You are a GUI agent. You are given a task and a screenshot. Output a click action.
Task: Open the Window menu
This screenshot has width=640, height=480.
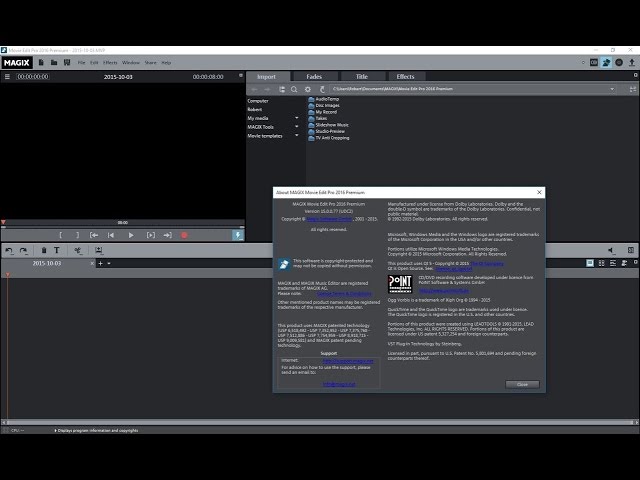click(131, 63)
